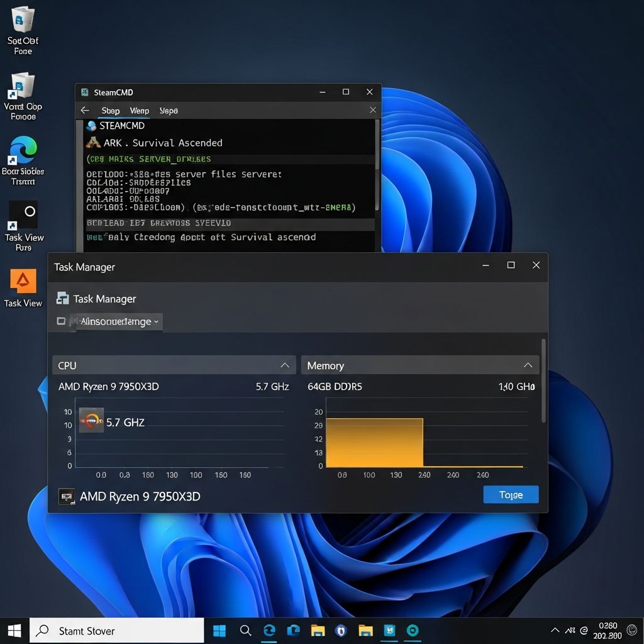Launch Microsoft Edge from the taskbar
644x644 pixels.
269,630
